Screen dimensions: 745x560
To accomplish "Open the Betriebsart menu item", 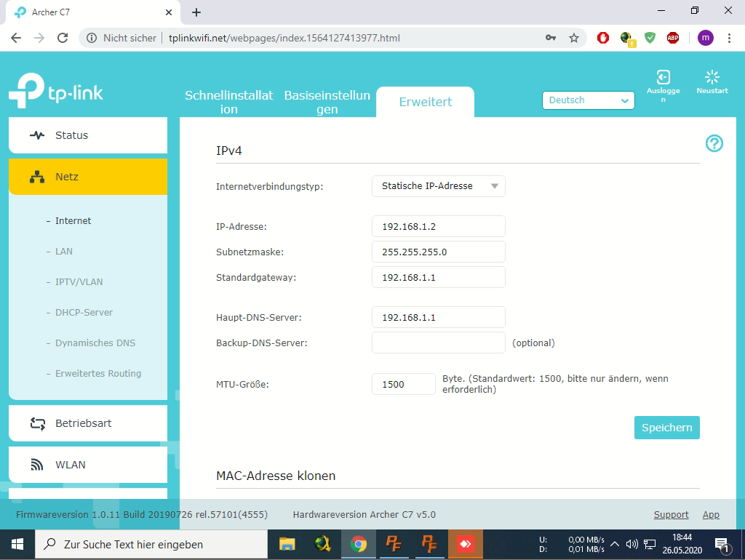I will 88,423.
